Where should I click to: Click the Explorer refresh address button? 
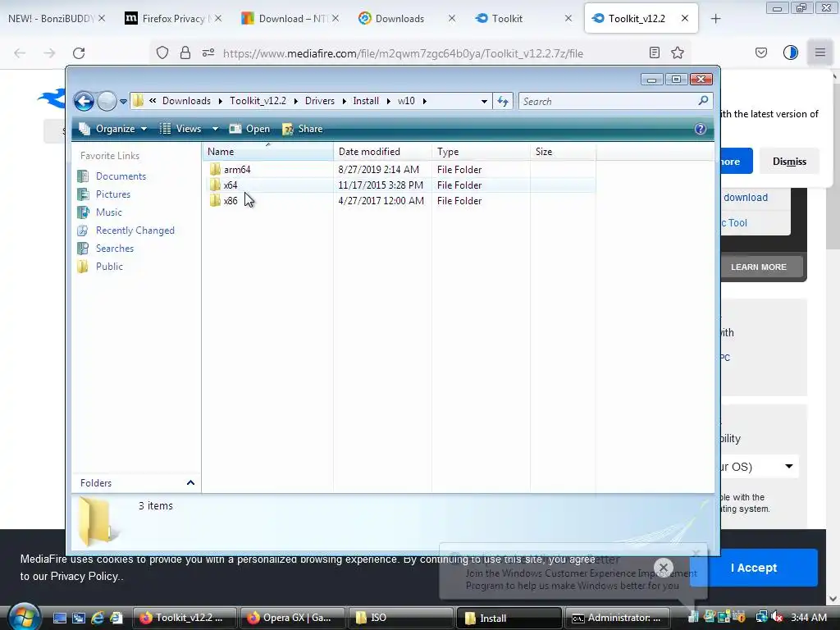tap(503, 101)
